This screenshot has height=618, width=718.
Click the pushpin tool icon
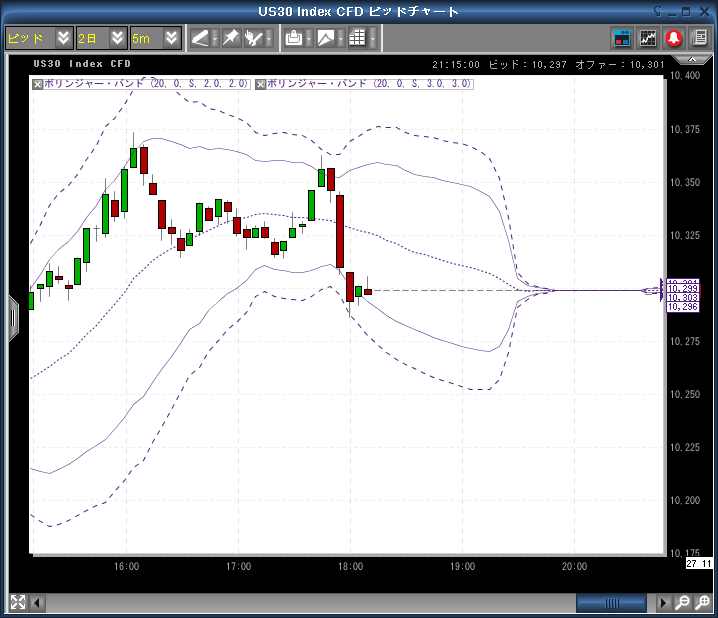point(230,38)
